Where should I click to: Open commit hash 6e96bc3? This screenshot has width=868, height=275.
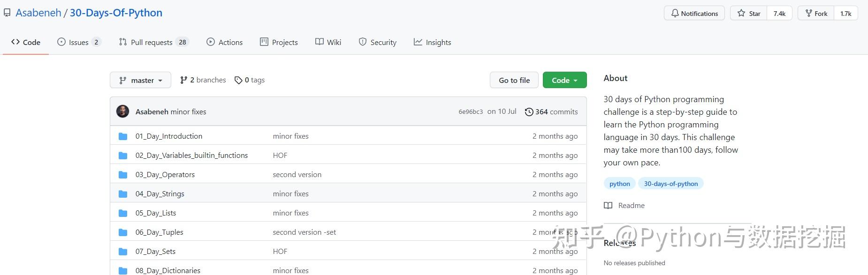click(x=471, y=111)
